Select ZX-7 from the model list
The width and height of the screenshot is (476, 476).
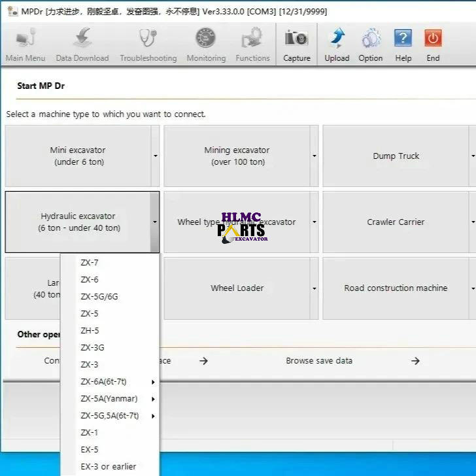coord(90,263)
